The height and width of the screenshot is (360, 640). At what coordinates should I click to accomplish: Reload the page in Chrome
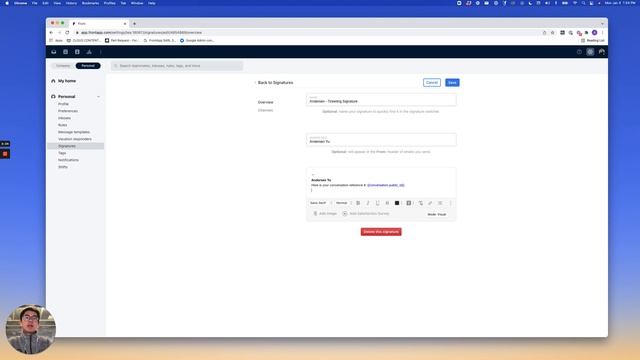(67, 33)
